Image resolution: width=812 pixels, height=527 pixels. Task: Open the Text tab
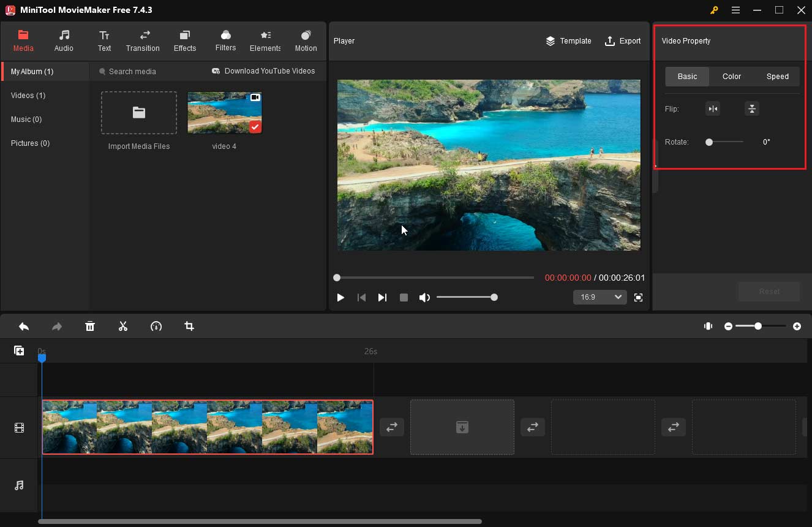[104, 40]
